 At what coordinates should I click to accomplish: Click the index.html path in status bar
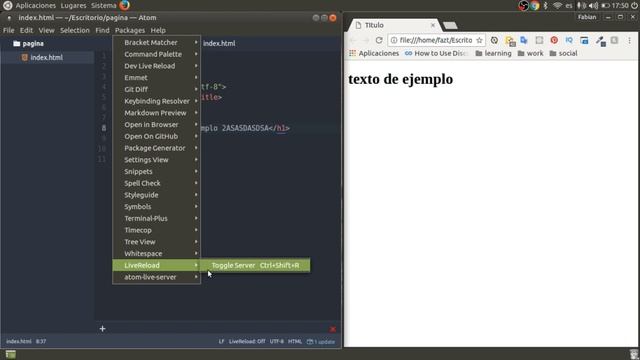[19, 341]
